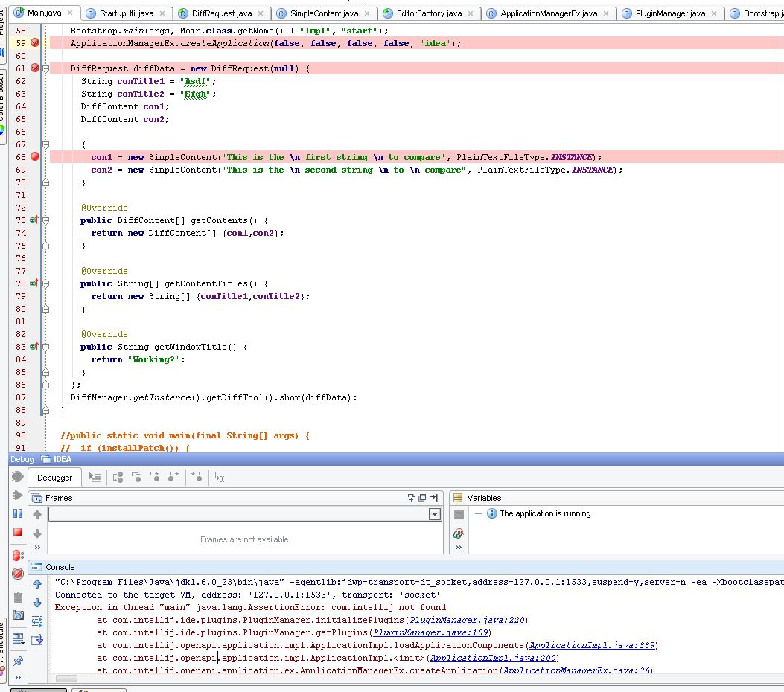Remove breakpoint on line 61
784x692 pixels.
[x=35, y=68]
